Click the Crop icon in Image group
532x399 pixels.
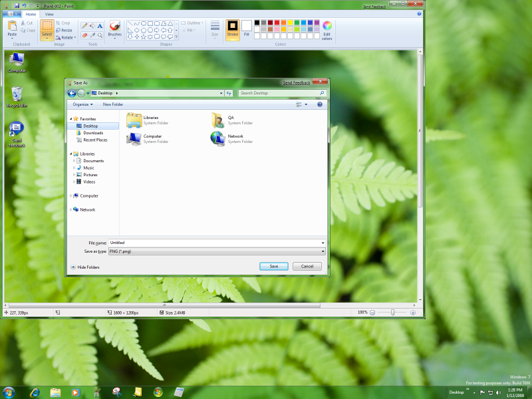point(59,23)
